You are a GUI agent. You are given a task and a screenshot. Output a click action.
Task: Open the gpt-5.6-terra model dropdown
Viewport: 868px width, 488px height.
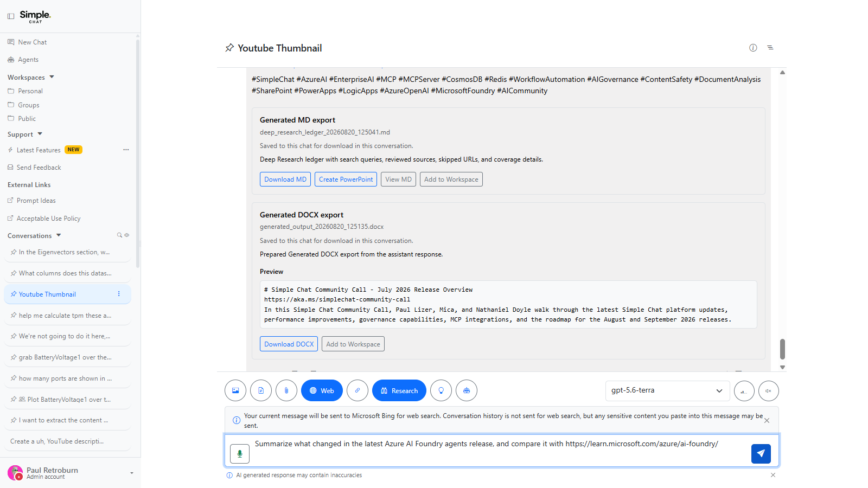click(x=667, y=390)
